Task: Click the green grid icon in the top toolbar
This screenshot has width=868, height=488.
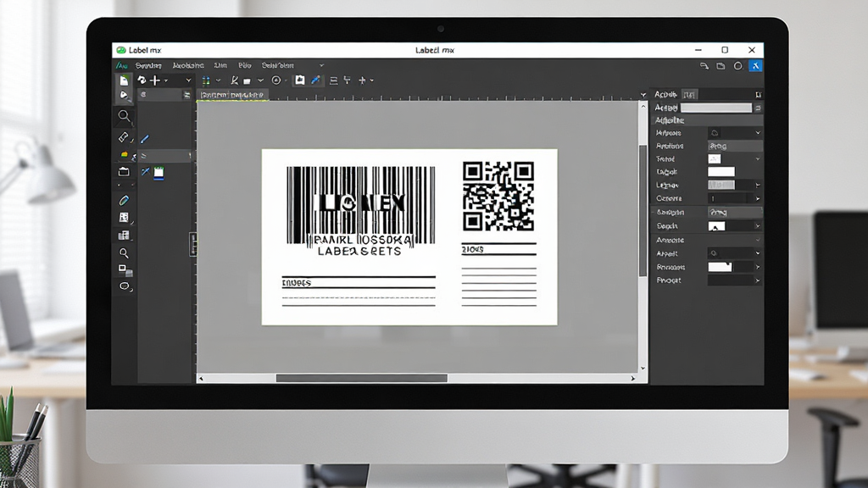Action: coord(206,80)
